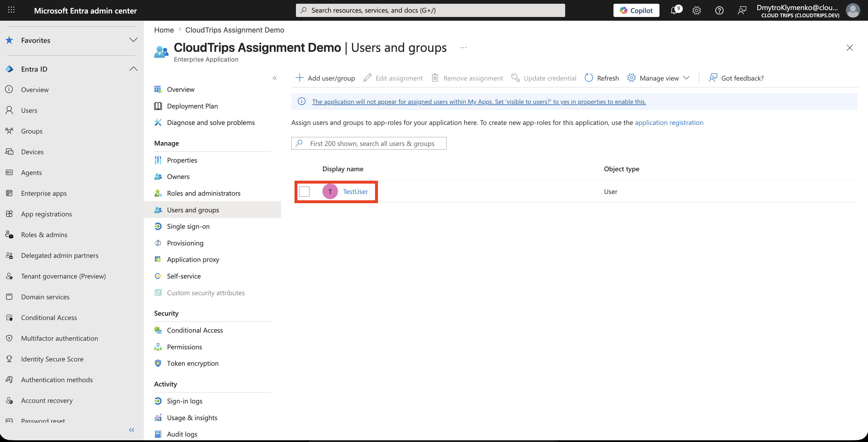
Task: Click the Multifactor authentication shield icon
Action: coord(9,338)
